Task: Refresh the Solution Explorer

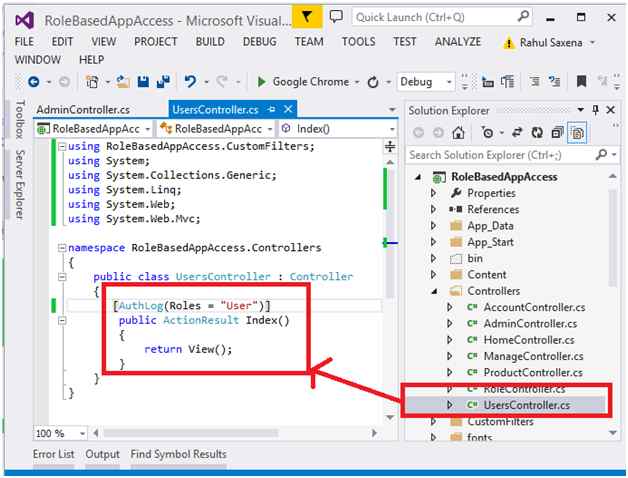Action: coord(537,133)
